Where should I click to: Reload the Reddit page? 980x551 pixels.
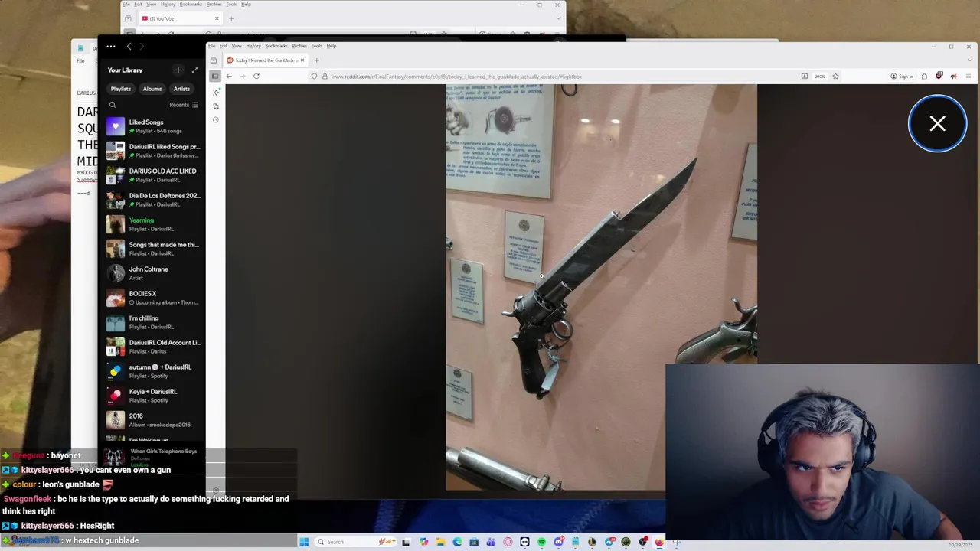tap(256, 76)
